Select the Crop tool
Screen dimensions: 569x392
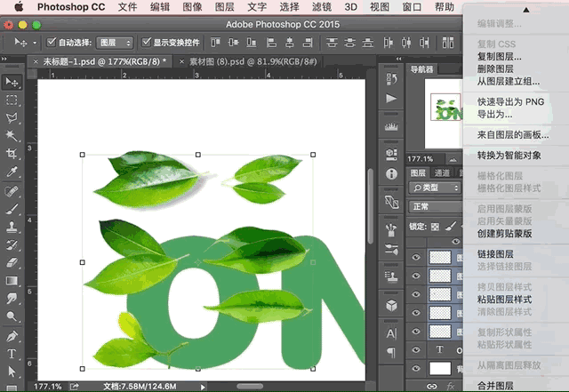click(x=12, y=154)
